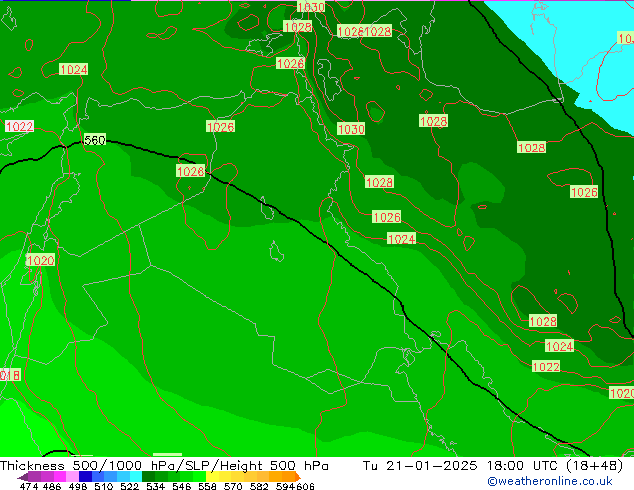The image size is (634, 490).
Task: Click the map title 'Thickness 500/1000 hPa/SLP/Height 500 hPa'
Action: click(164, 465)
